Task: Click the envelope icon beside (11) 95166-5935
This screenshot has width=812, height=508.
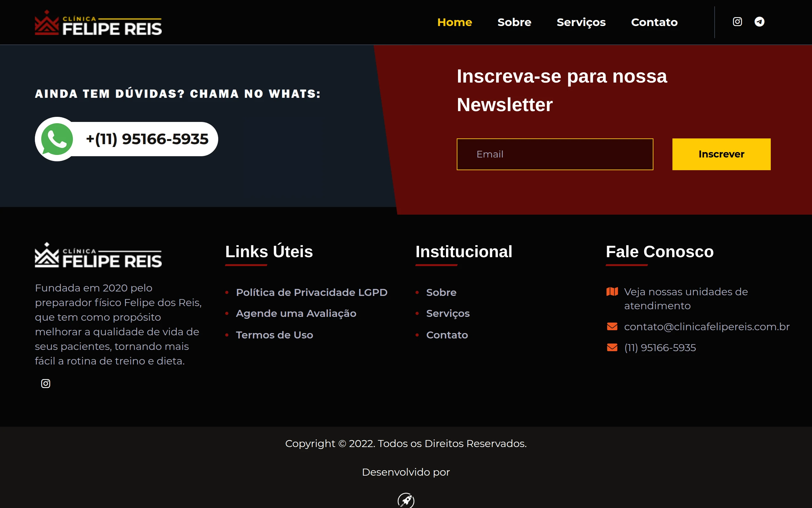Action: click(x=612, y=347)
